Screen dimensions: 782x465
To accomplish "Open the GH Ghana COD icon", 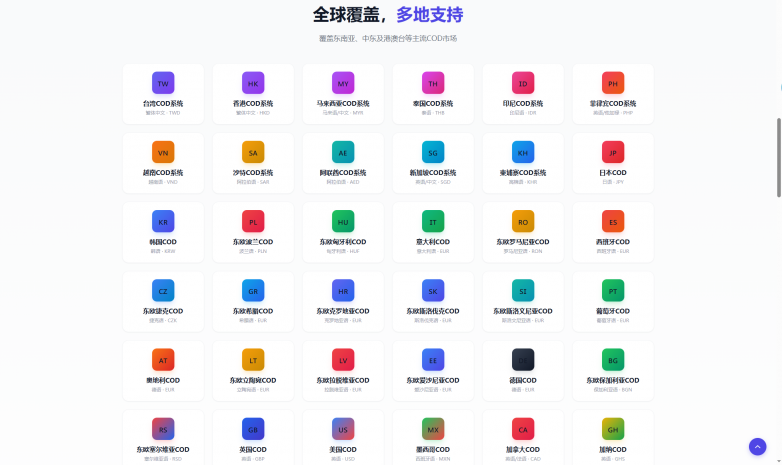I will (613, 429).
